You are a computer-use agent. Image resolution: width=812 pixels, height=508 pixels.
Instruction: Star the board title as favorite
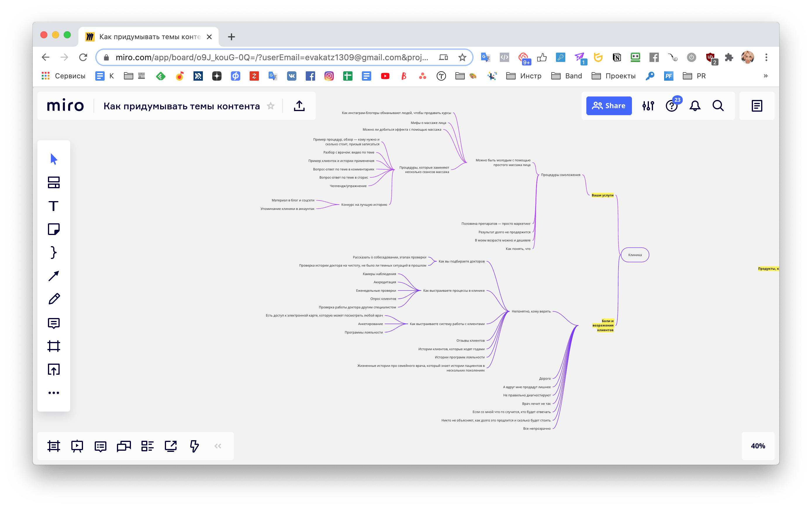pyautogui.click(x=270, y=106)
